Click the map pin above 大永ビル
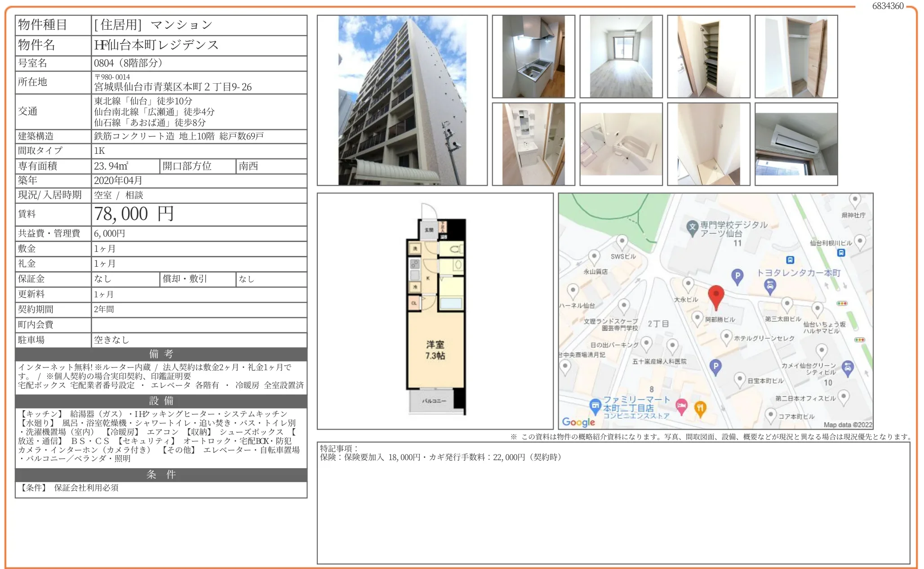The height and width of the screenshot is (569, 924). pyautogui.click(x=688, y=285)
